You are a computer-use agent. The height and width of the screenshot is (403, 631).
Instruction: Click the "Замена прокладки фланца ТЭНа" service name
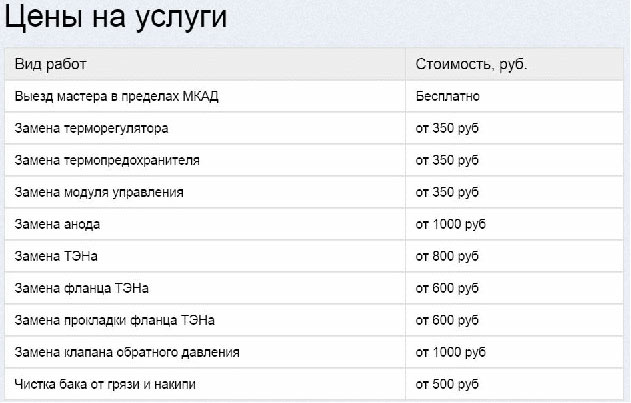click(114, 320)
